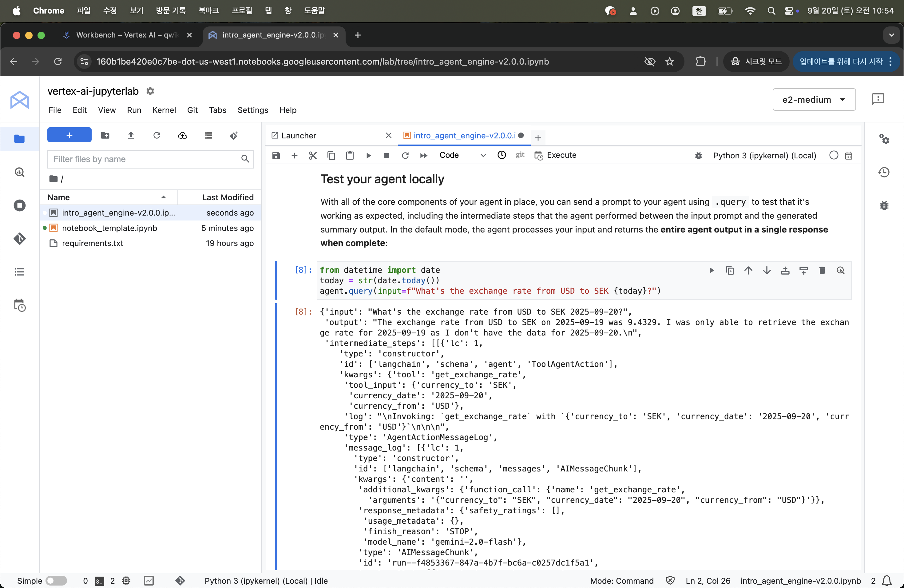Image resolution: width=904 pixels, height=588 pixels.
Task: Open debugger panel in right sidebar
Action: 884,205
